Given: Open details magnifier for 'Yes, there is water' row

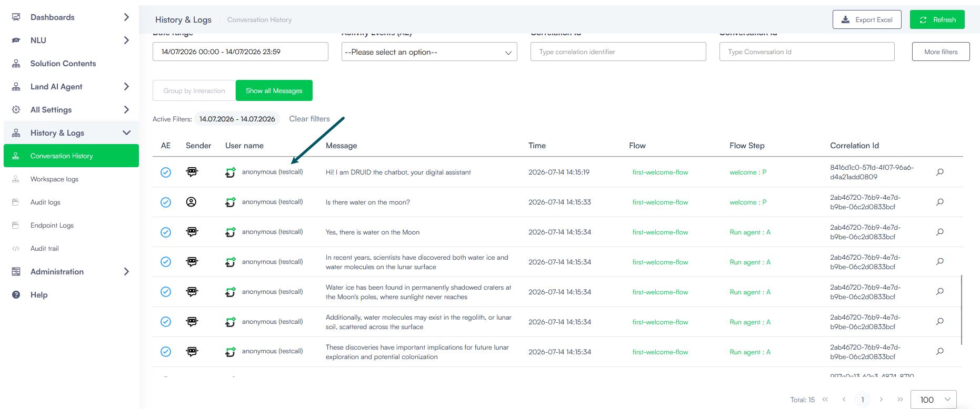Looking at the screenshot, I should coord(940,232).
